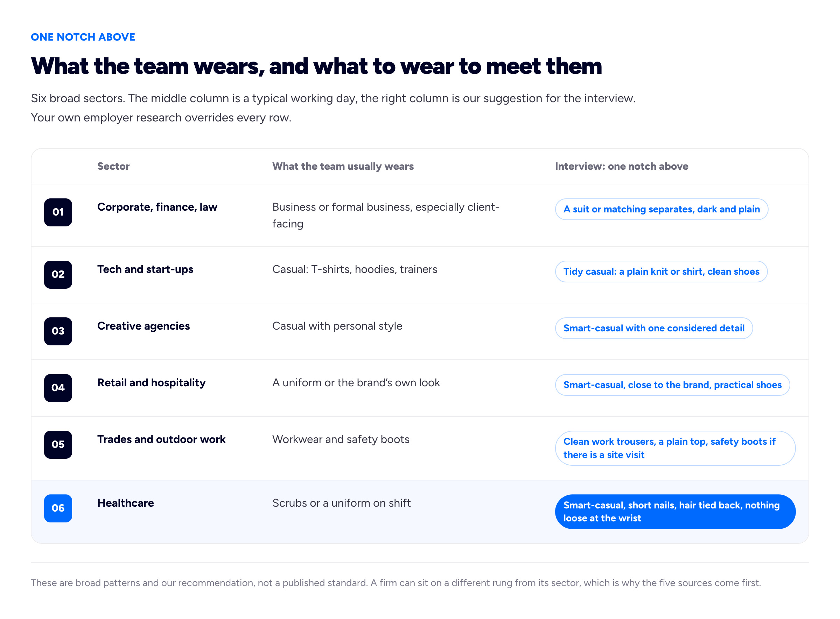Screen dimensions: 840x619
Task: Click the highlighted 06 number badge
Action: tap(58, 508)
